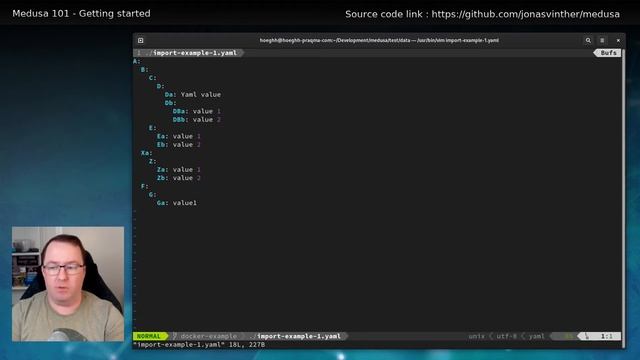Screen dimensions: 640x360
Task: Click the line 'Eb: value 2'
Action: pyautogui.click(x=179, y=144)
